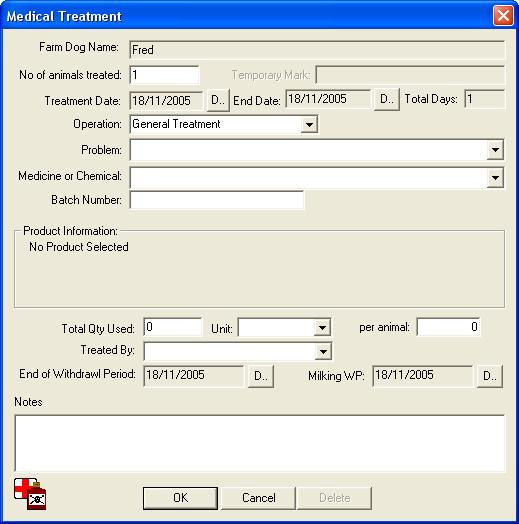This screenshot has width=519, height=524.
Task: Click the Farm Dog Name field
Action: click(x=317, y=50)
